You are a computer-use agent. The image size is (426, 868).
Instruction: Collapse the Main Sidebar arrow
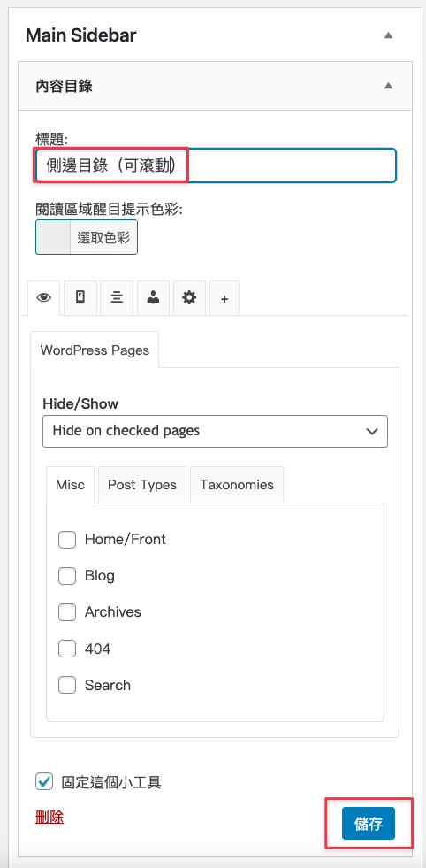coord(388,35)
